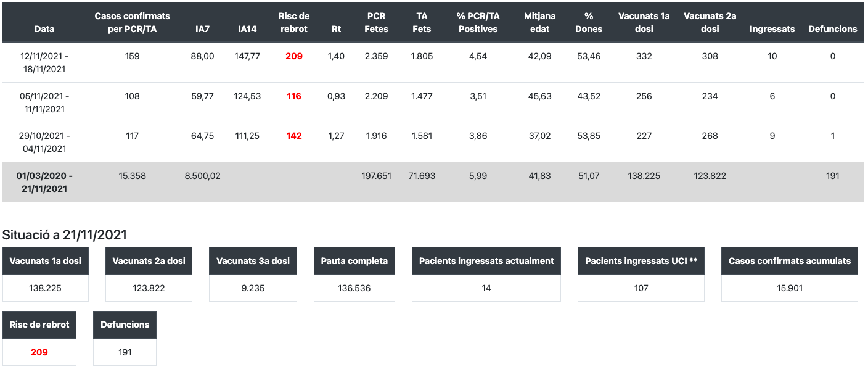Click the "PCR Fetes" column header

(376, 22)
